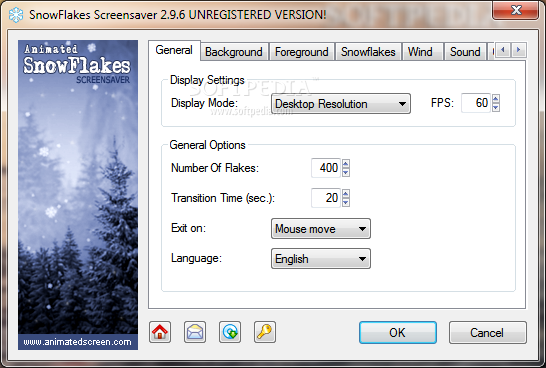The width and height of the screenshot is (546, 368).
Task: Expand the Exit on dropdown
Action: (x=321, y=229)
